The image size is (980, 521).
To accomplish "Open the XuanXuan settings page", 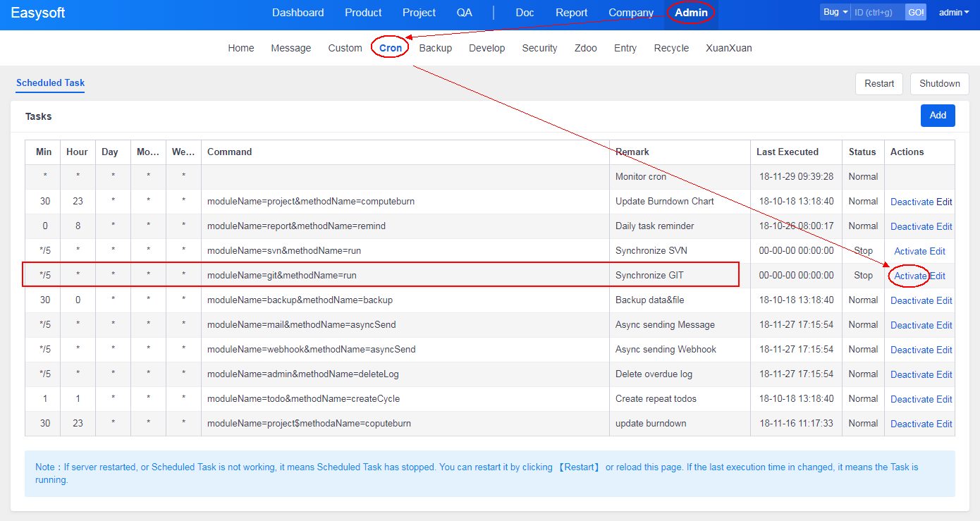I will point(728,48).
